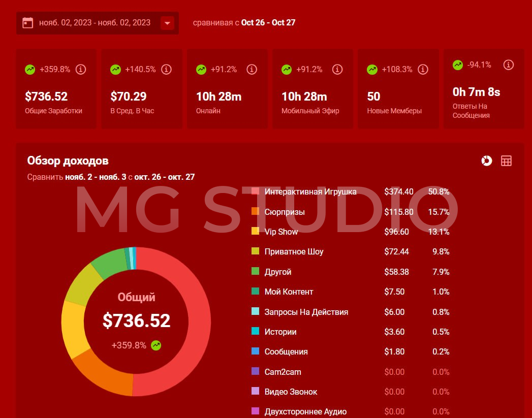532x418 pixels.
Task: Toggle Vip Show series in legend
Action: coord(256,232)
